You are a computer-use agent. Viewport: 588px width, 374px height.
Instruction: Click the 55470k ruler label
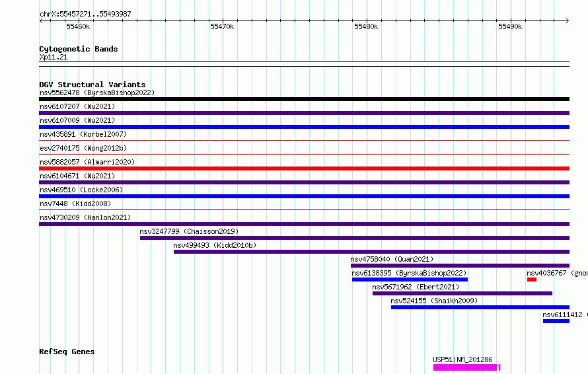coord(222,26)
